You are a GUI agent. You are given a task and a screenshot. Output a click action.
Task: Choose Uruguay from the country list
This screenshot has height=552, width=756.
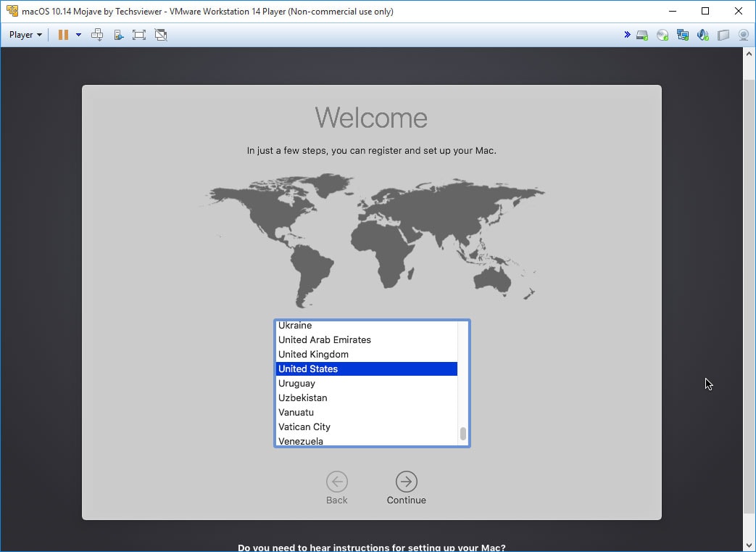coord(296,383)
